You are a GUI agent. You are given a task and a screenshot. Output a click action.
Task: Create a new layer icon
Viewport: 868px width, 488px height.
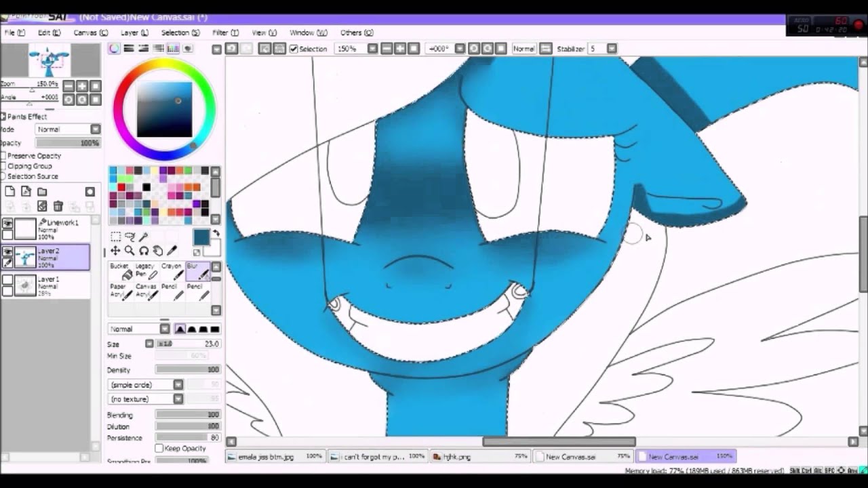(x=10, y=192)
